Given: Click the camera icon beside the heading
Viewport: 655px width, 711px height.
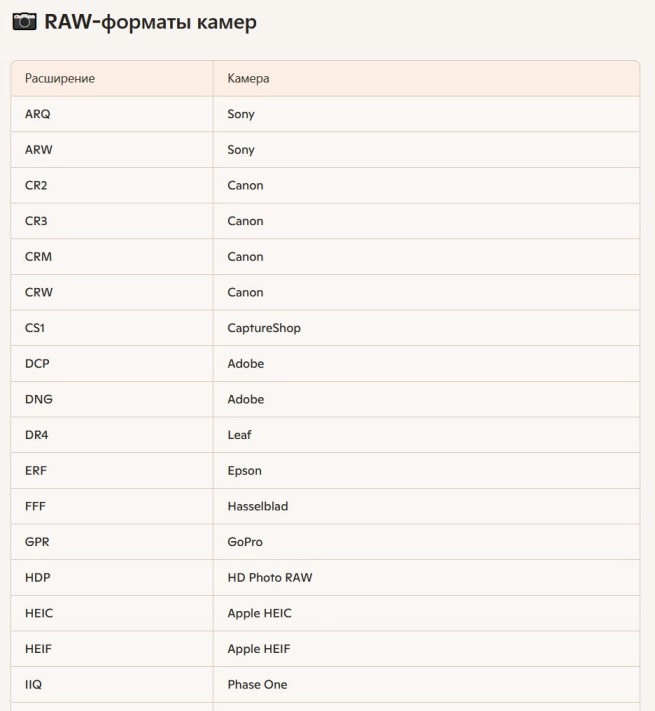Looking at the screenshot, I should click(x=24, y=22).
